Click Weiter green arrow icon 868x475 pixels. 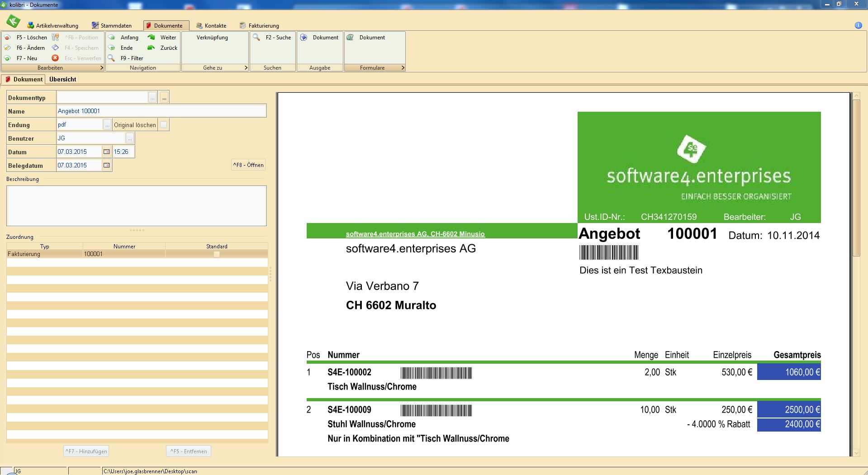[x=151, y=38]
